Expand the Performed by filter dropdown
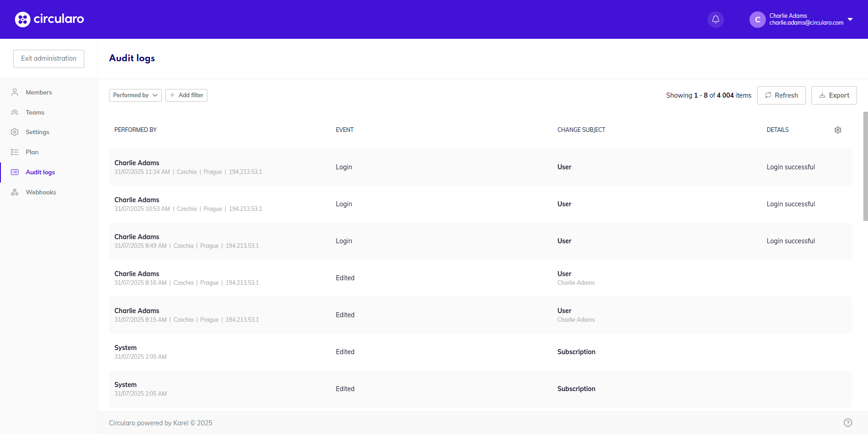Viewport: 868px width, 434px height. (135, 95)
